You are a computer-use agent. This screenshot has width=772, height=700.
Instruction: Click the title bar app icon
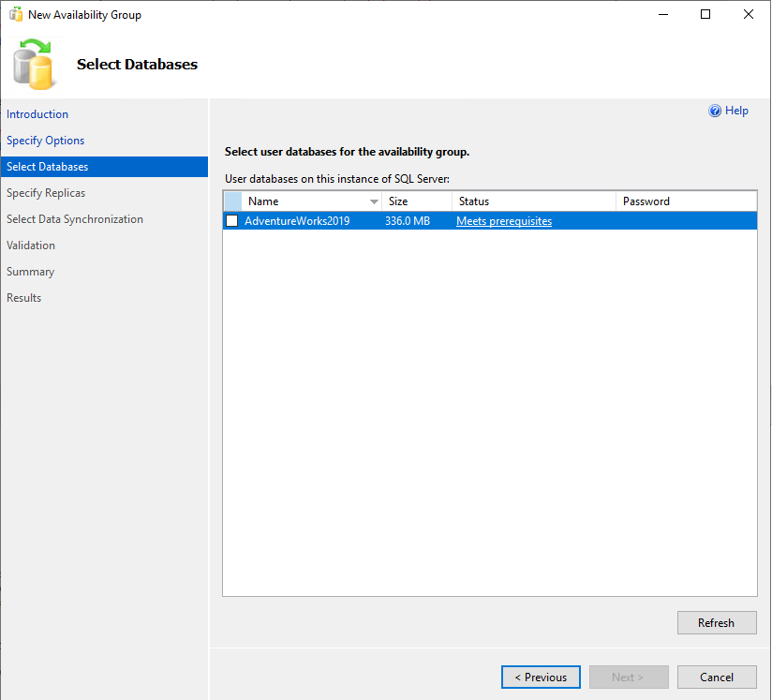(15, 15)
